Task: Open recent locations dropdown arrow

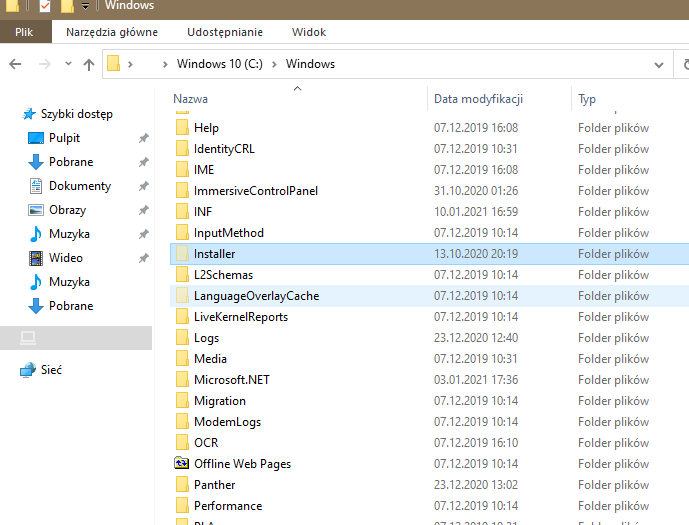Action: pyautogui.click(x=68, y=64)
